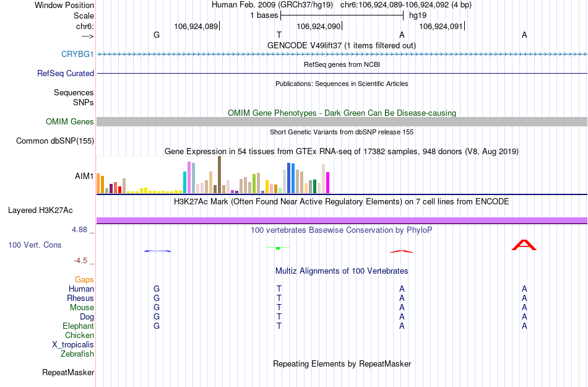Click the 4.88 PhyloP upper scale value
The image size is (588, 387).
79,230
